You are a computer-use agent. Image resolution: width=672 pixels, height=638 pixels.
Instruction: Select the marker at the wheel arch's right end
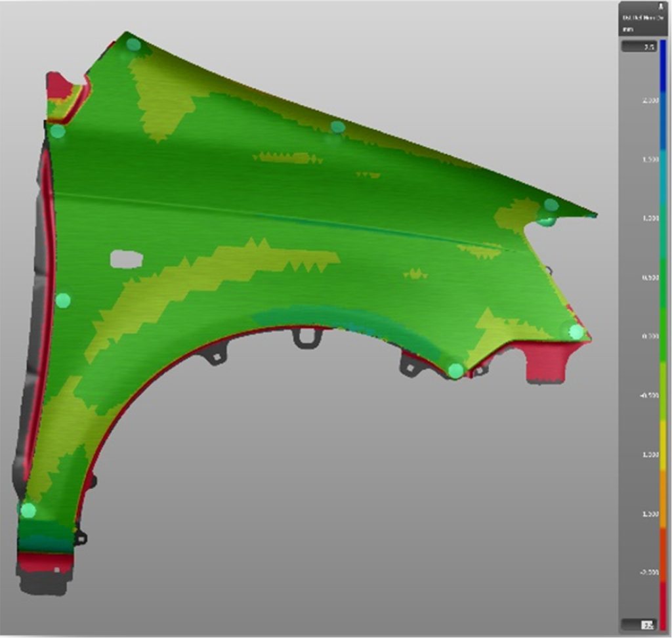(455, 371)
